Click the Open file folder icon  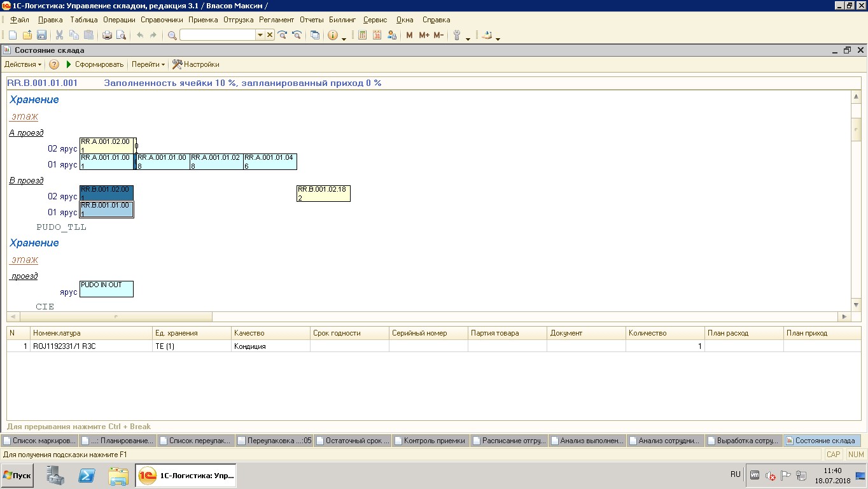27,35
